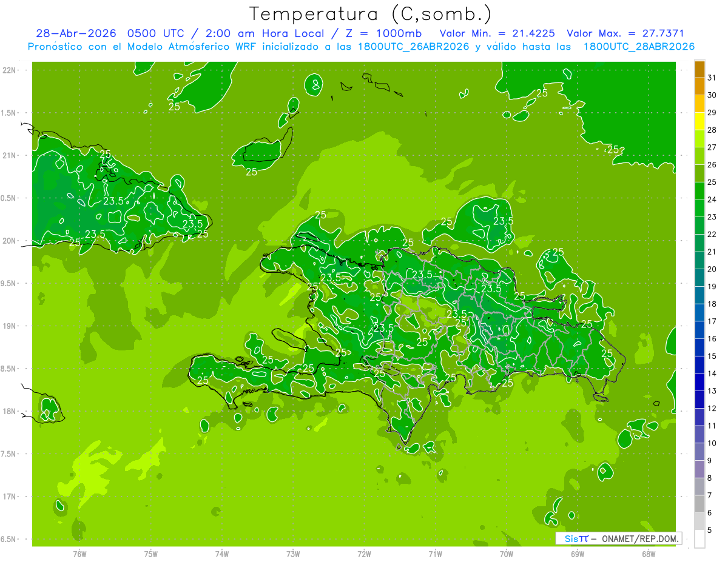Select the ONAMET/REP.DOM. credit label
The height and width of the screenshot is (562, 728).
click(x=641, y=538)
